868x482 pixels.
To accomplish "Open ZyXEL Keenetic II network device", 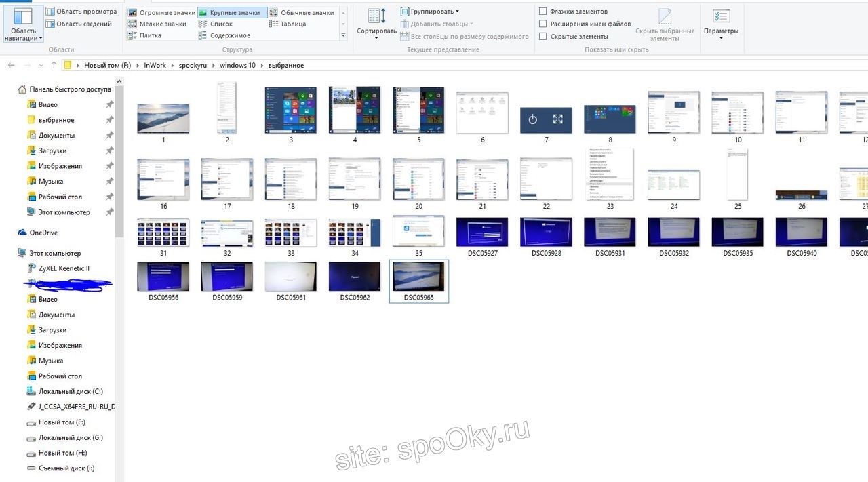I will point(64,268).
